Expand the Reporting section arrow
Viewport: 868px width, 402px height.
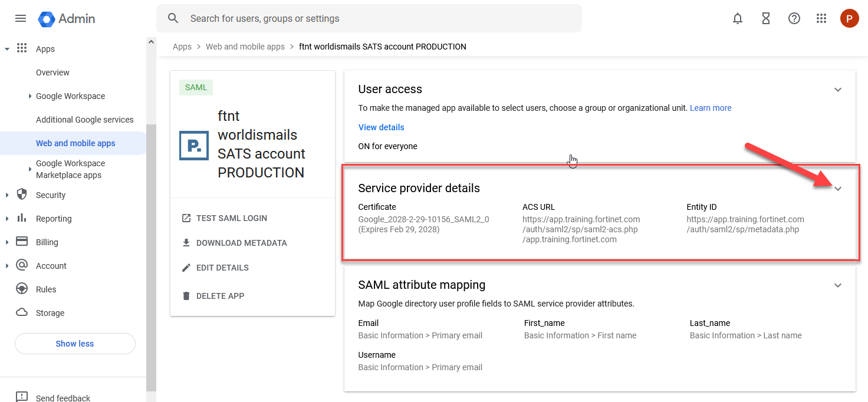7,219
